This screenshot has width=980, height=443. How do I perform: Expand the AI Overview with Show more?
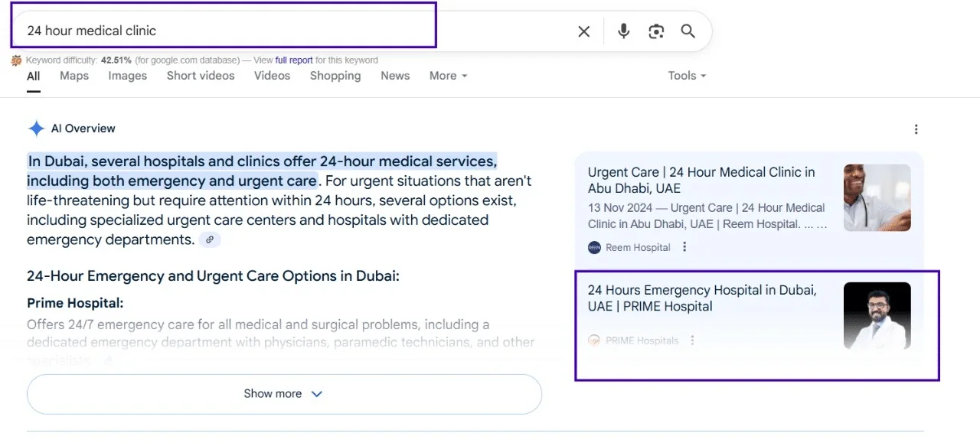point(284,394)
